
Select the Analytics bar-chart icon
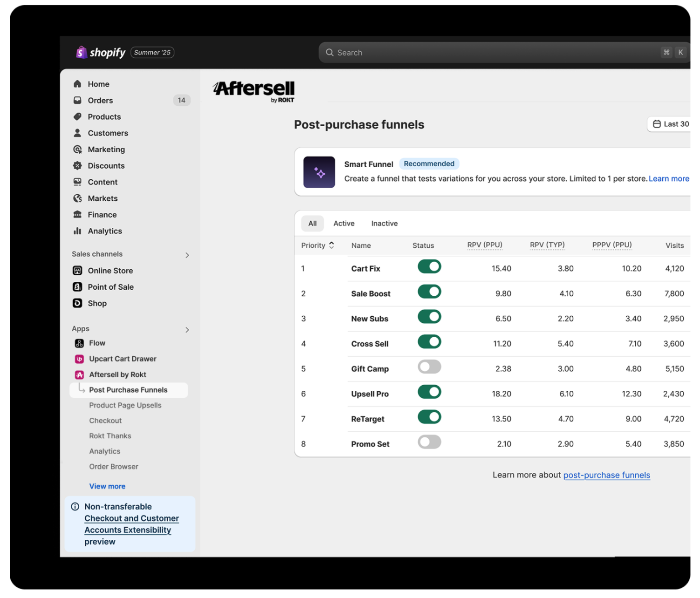click(x=77, y=231)
